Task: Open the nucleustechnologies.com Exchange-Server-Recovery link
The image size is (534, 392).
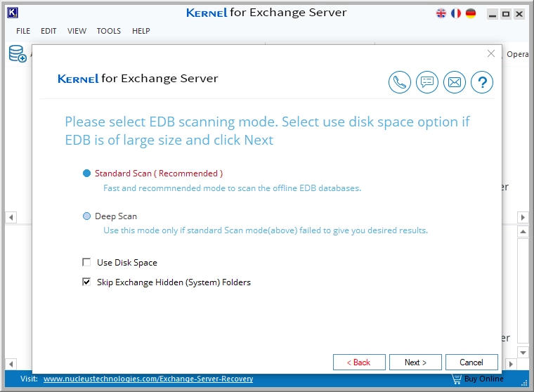Action: point(148,379)
